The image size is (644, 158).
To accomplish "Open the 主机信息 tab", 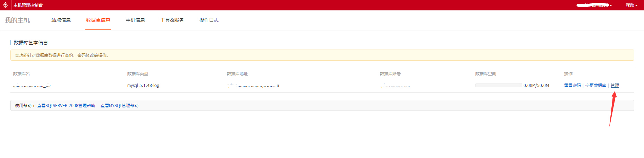I will pyautogui.click(x=135, y=20).
